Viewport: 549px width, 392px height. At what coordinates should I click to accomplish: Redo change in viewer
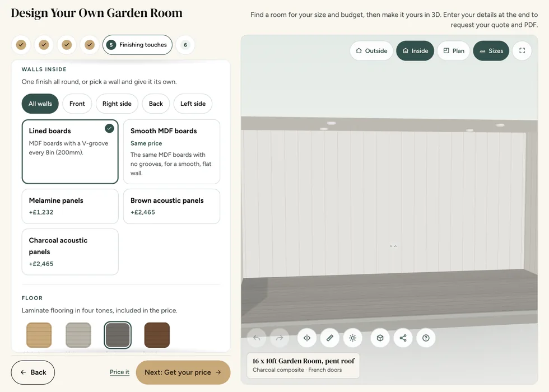point(280,338)
